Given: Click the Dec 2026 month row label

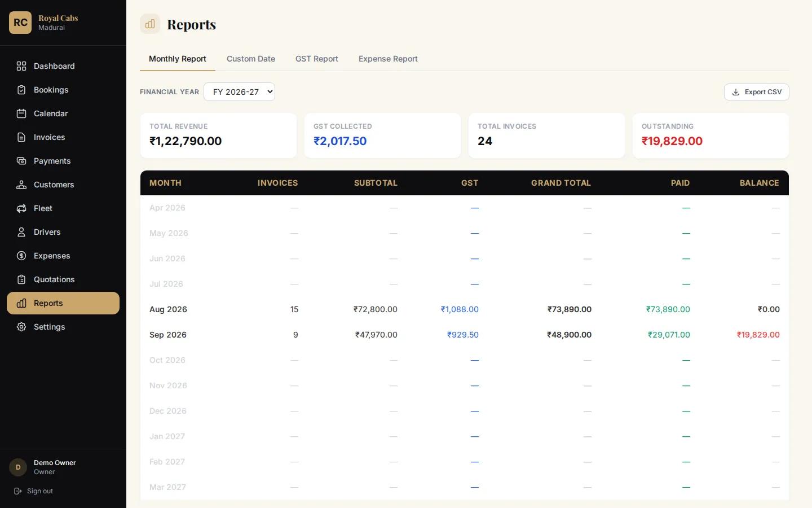Looking at the screenshot, I should [168, 411].
